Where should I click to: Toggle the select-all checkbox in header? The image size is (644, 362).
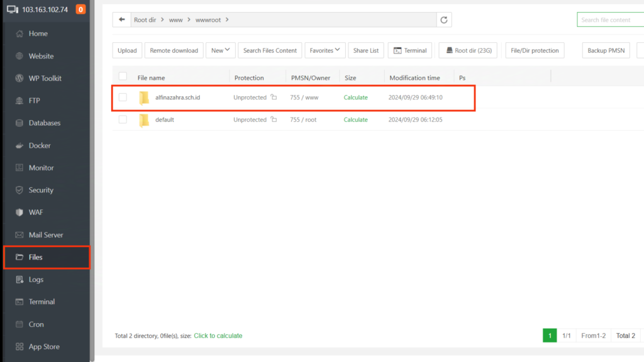coord(123,77)
